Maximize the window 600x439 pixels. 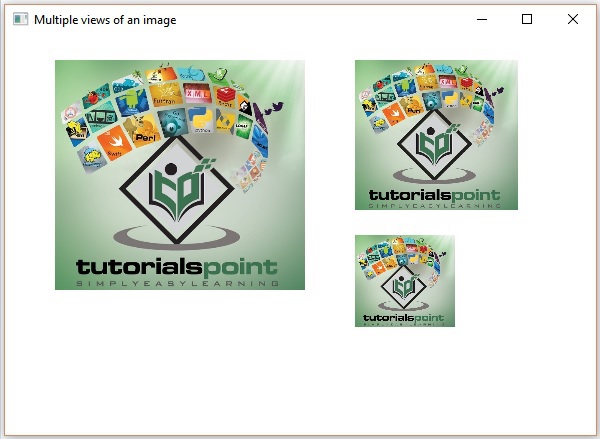click(x=527, y=19)
